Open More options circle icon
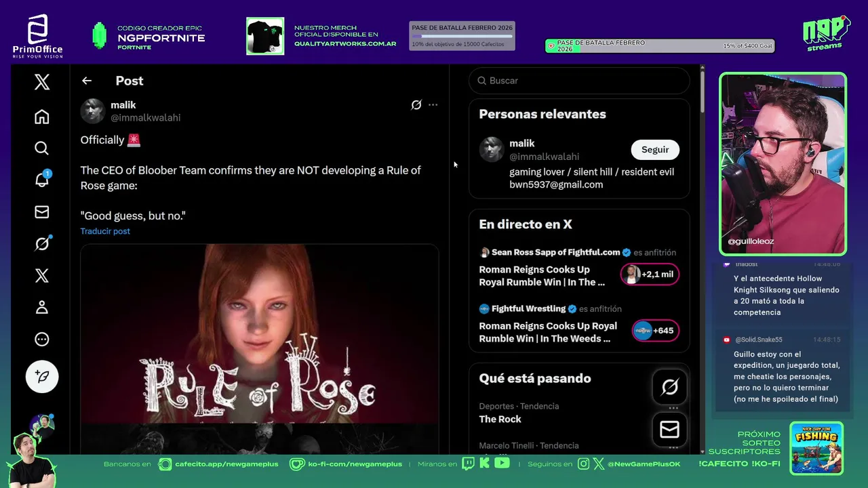The height and width of the screenshot is (488, 868). [42, 339]
